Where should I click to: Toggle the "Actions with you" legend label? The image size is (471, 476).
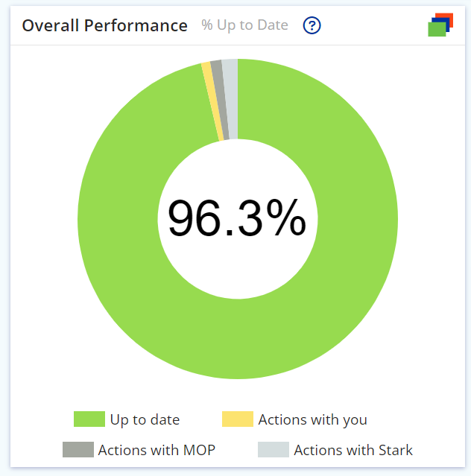(312, 420)
